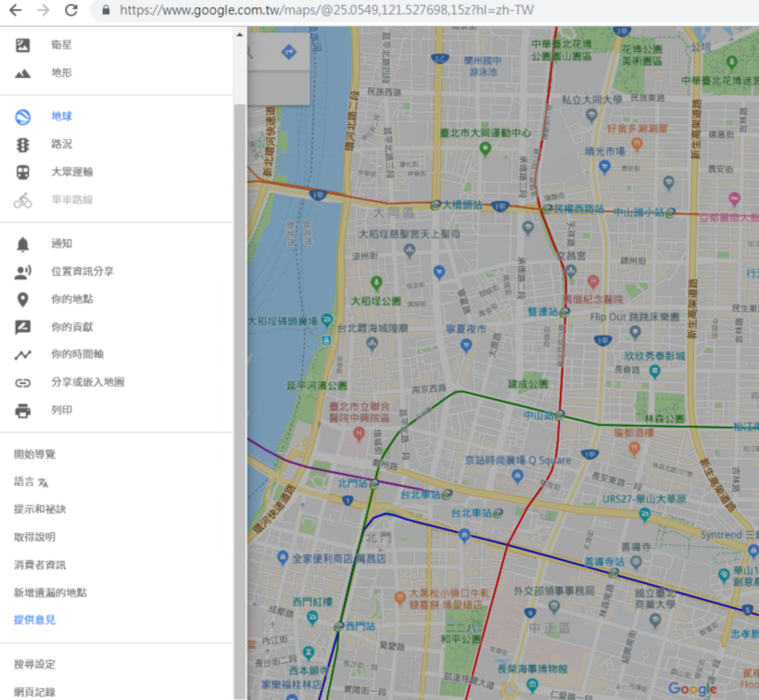Click the 晴光市場 shopping marker

point(604,167)
